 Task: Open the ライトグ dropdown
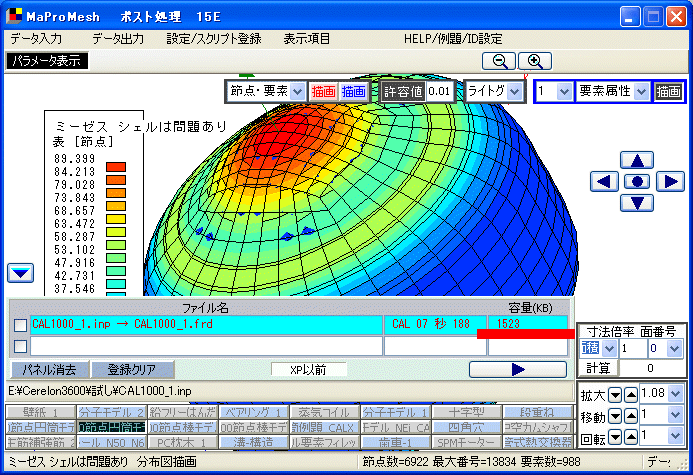[514, 92]
